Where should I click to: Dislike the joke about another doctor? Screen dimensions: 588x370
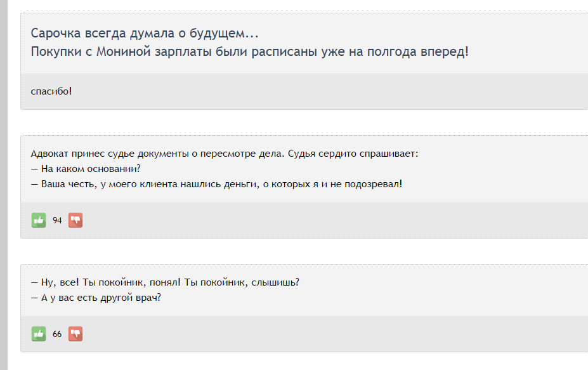(75, 334)
